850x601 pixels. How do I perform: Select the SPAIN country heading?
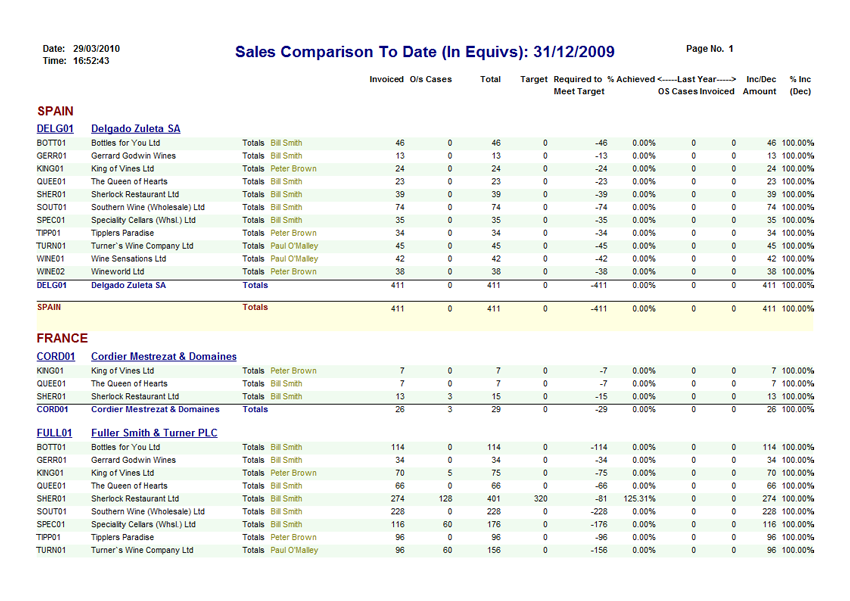[x=55, y=110]
